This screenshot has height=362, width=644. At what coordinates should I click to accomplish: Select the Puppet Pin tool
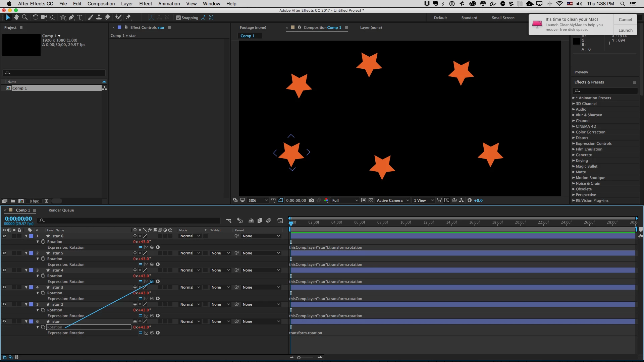point(128,17)
